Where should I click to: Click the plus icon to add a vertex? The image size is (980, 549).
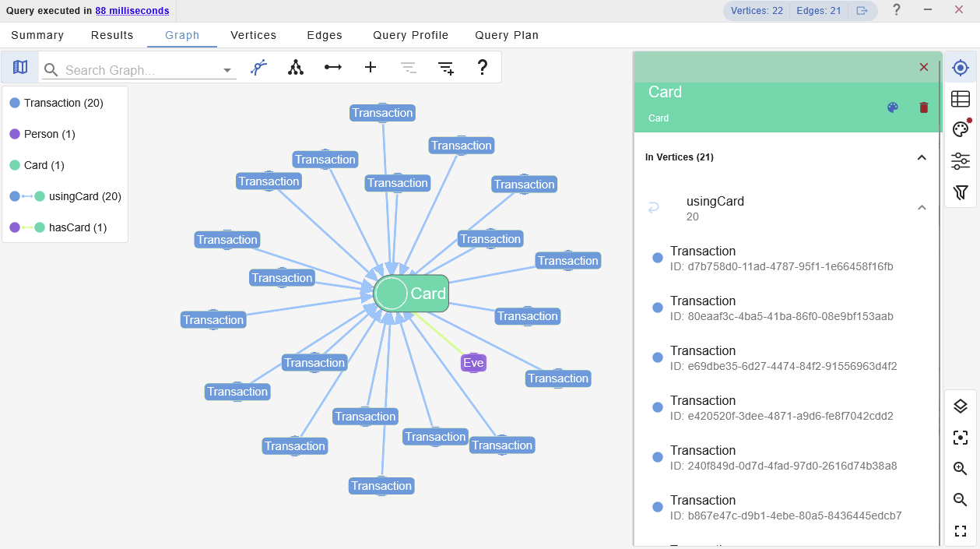click(x=371, y=68)
